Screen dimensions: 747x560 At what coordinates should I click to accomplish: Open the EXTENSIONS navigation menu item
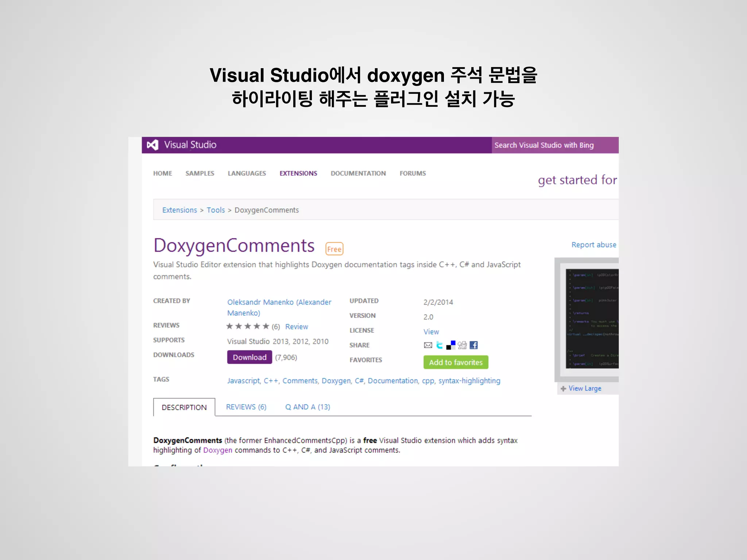click(298, 174)
